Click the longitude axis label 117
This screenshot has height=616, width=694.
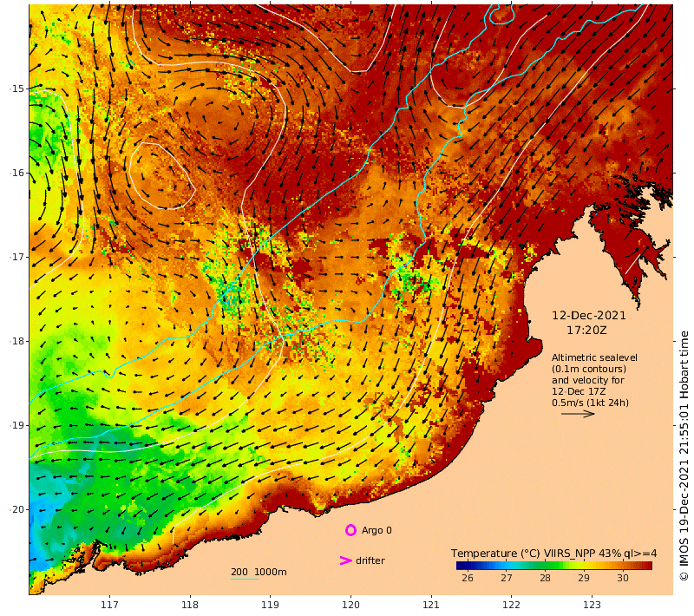coord(109,605)
